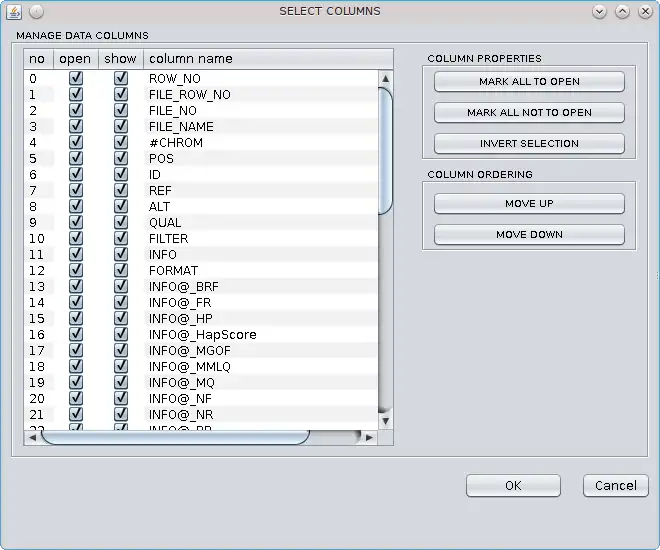Click the horizontal scroll left arrow
Image resolution: width=660 pixels, height=550 pixels.
(32, 438)
